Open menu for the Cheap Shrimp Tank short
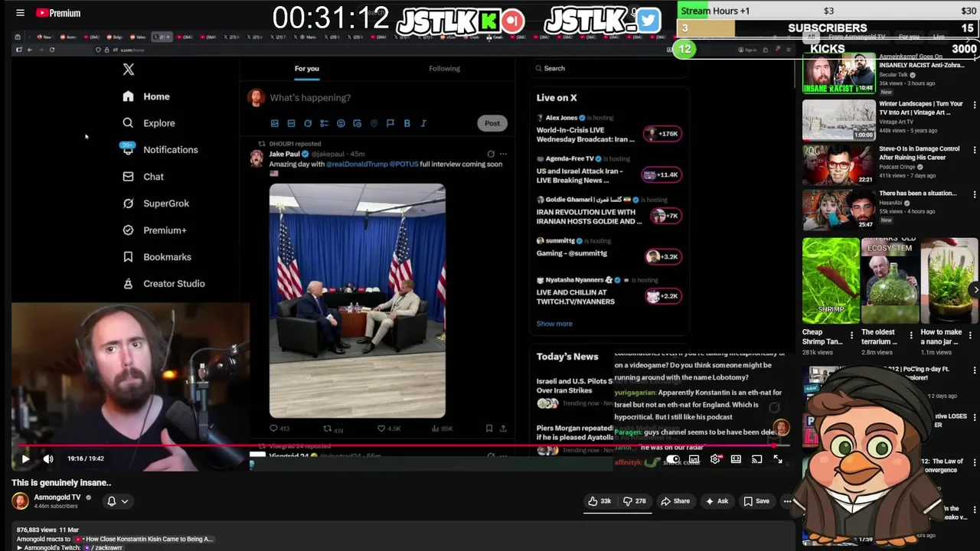Screen dimensions: 980x551 click(x=851, y=335)
